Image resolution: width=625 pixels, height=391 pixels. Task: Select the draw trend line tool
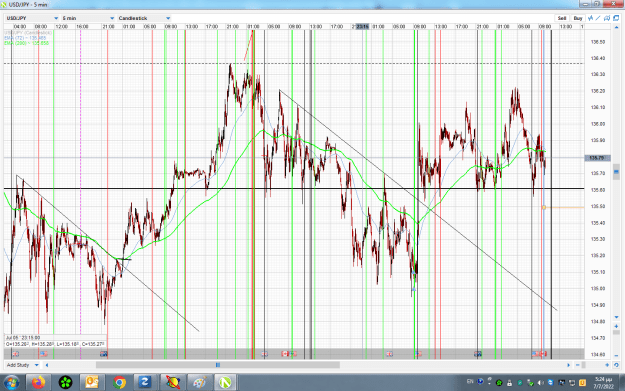coord(598,18)
